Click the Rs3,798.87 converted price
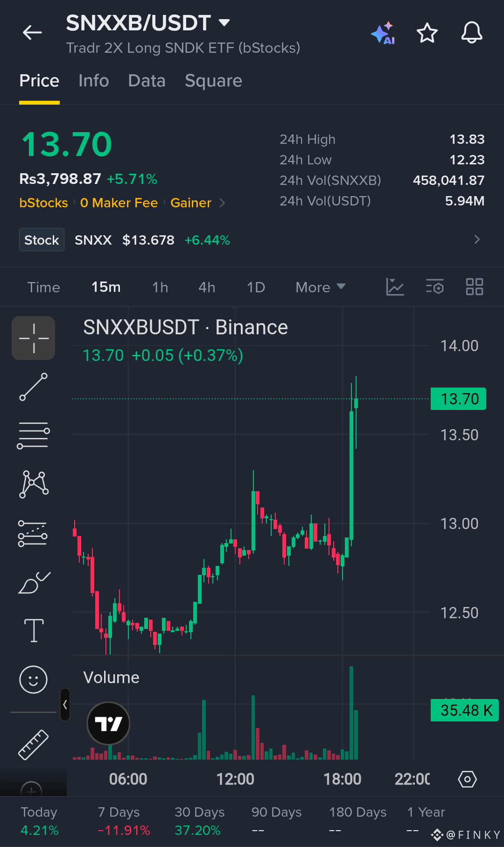The image size is (504, 847). tap(60, 178)
